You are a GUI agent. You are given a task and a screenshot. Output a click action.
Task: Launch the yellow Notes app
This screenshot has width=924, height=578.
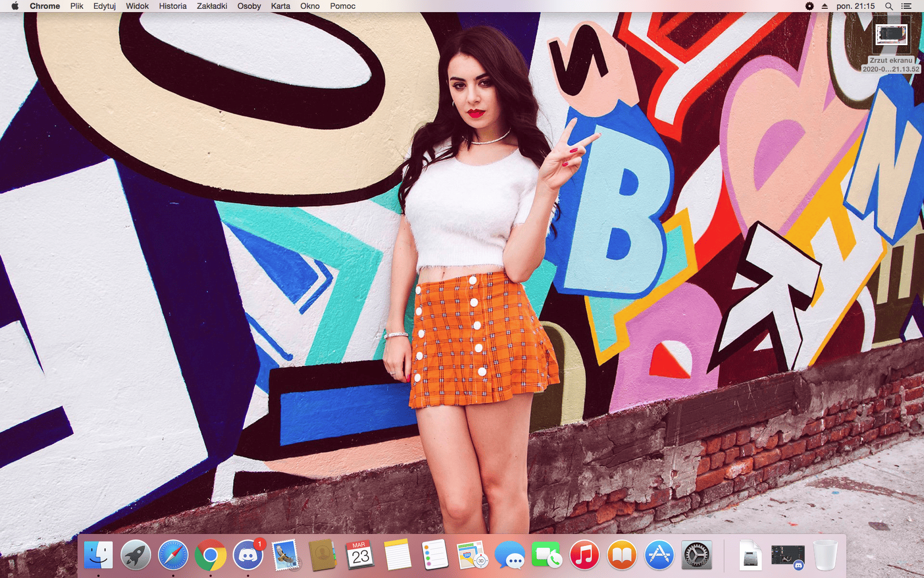[x=398, y=555]
